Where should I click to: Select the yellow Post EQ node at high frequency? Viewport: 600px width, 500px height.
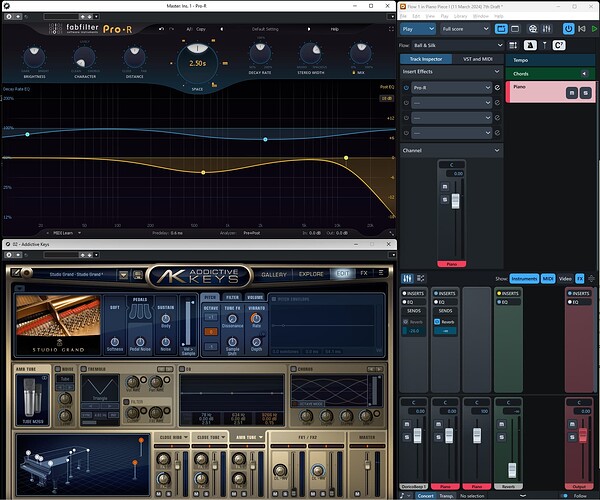(346, 158)
